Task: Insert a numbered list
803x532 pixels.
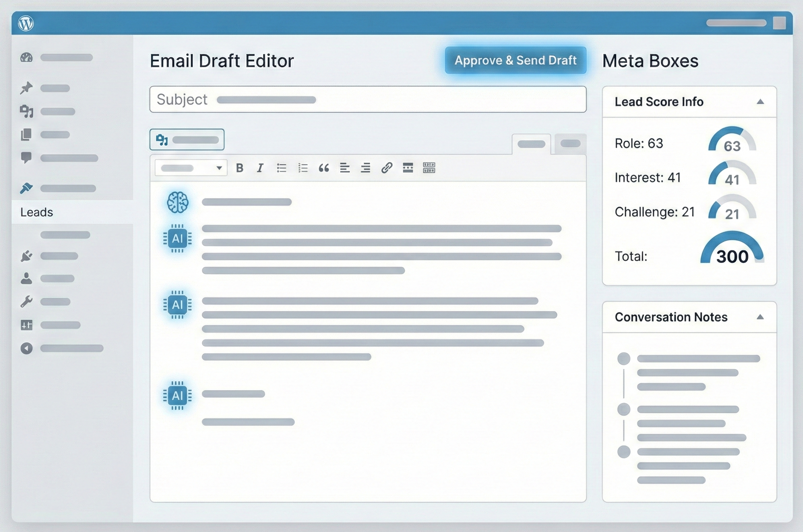Action: (x=303, y=168)
